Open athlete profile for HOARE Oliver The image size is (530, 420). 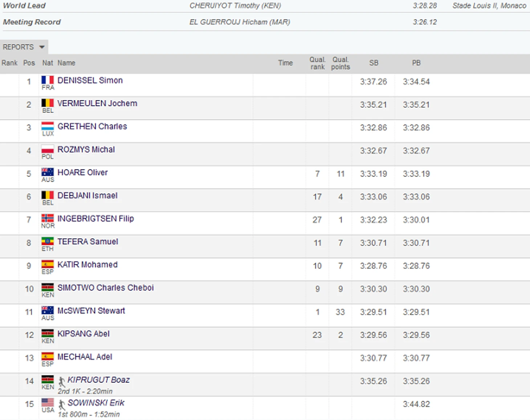point(83,173)
